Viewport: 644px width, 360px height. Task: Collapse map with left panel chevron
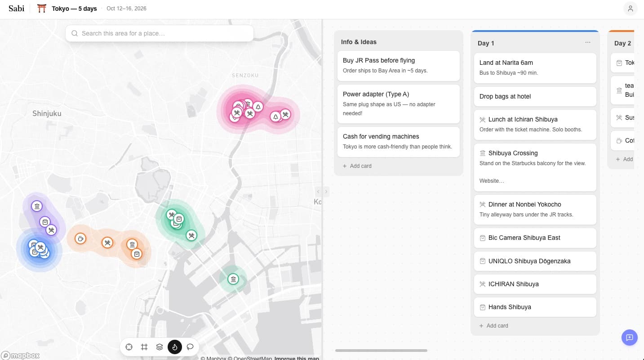pos(318,192)
